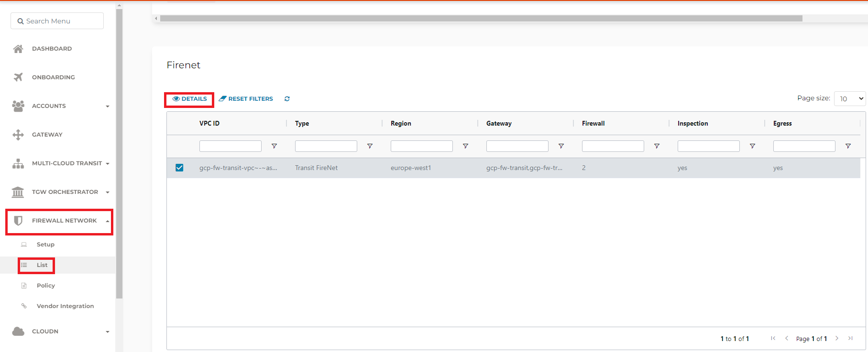Expand the TGW Orchestrator menu arrow
Viewport: 868px width, 352px height.
108,192
